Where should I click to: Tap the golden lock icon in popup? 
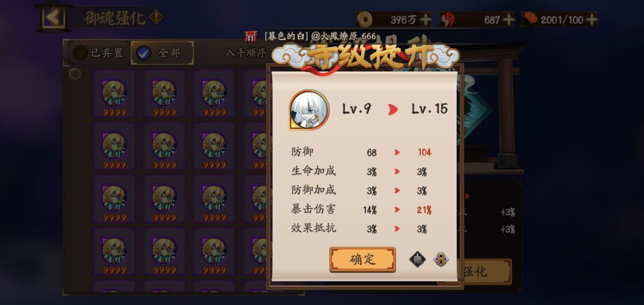pos(441,260)
